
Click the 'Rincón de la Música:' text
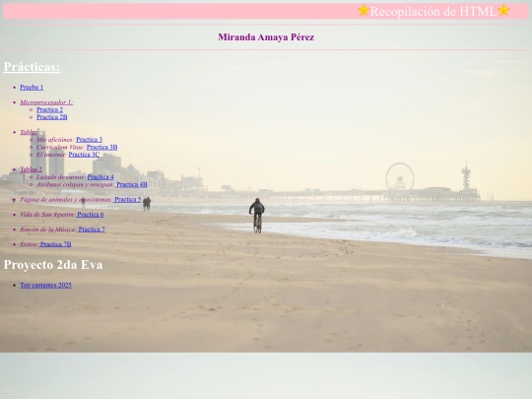48,230
